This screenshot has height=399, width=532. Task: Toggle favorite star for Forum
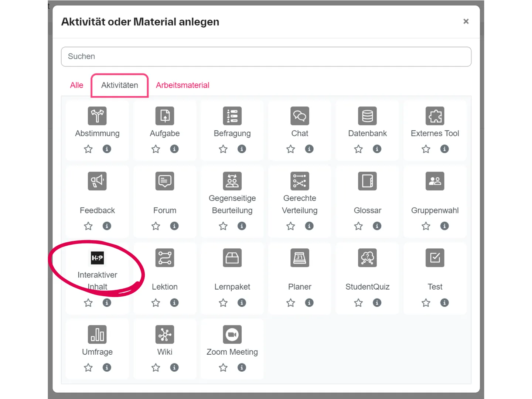(156, 226)
